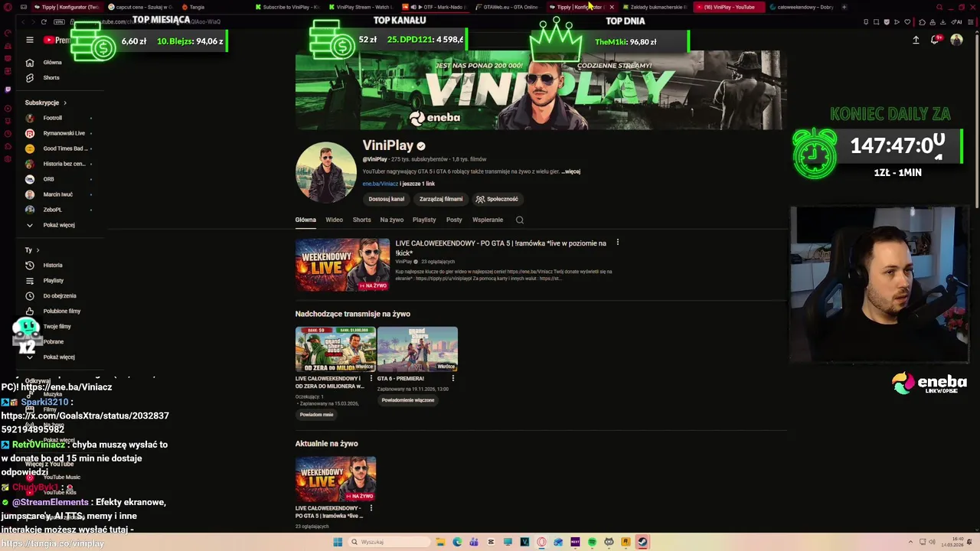
Task: Switch to the Wideo channel tab
Action: tap(335, 220)
